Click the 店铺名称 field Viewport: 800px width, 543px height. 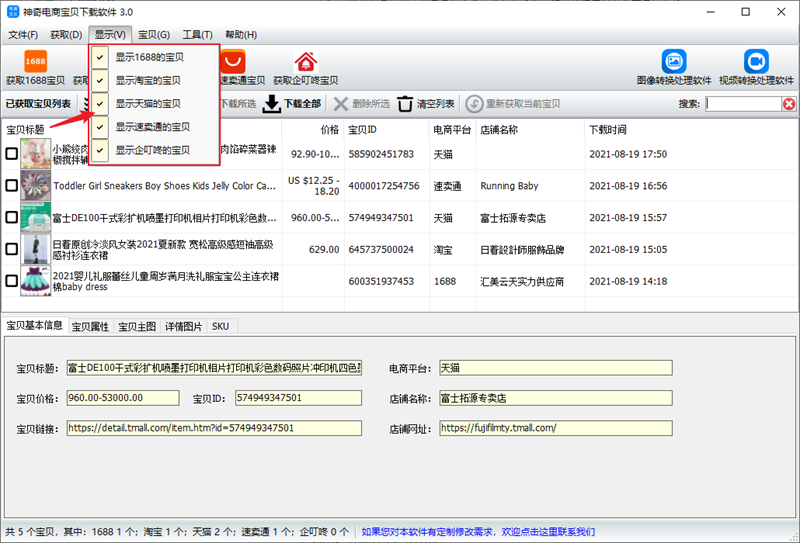556,398
